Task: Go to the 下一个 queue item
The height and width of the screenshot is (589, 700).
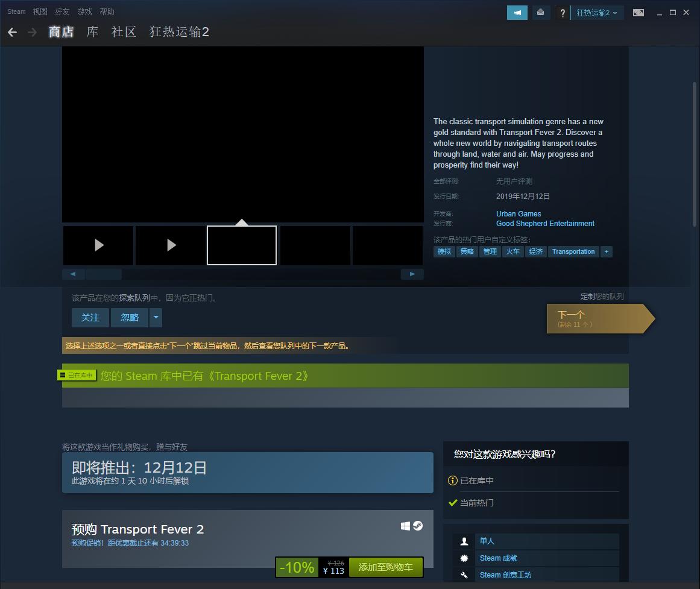Action: tap(600, 318)
